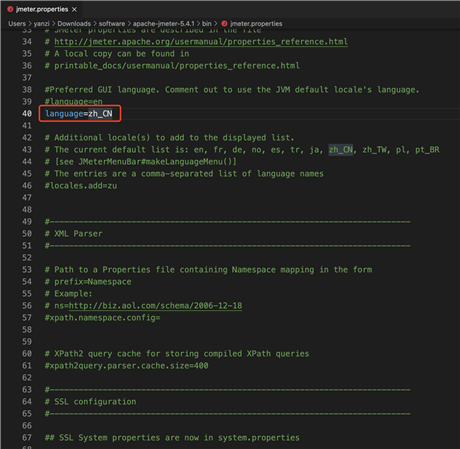Viewport: 460px width, 449px height.
Task: Click the '# Example:' comment line
Action: point(69,294)
